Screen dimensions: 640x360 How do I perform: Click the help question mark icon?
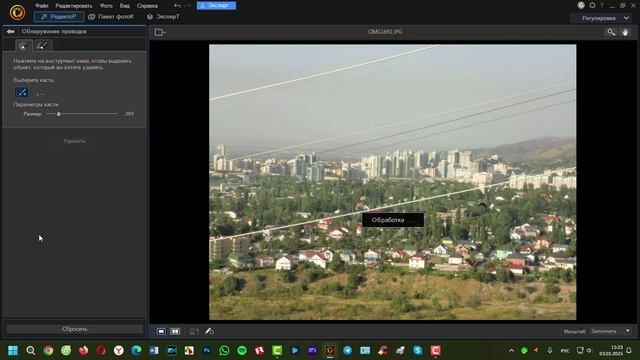click(x=602, y=5)
